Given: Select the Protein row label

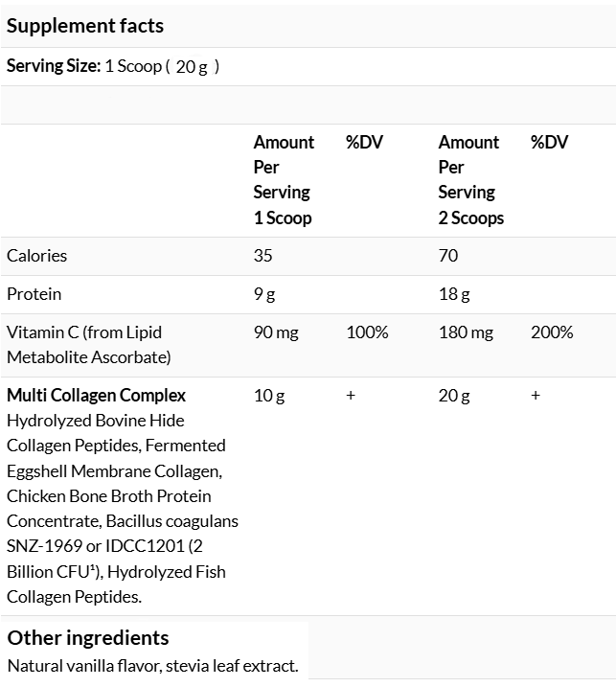Looking at the screenshot, I should [x=34, y=294].
